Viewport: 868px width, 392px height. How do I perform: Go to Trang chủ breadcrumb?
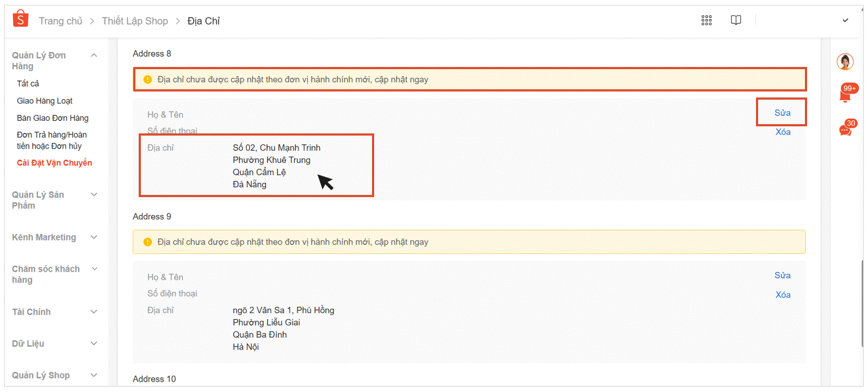60,21
